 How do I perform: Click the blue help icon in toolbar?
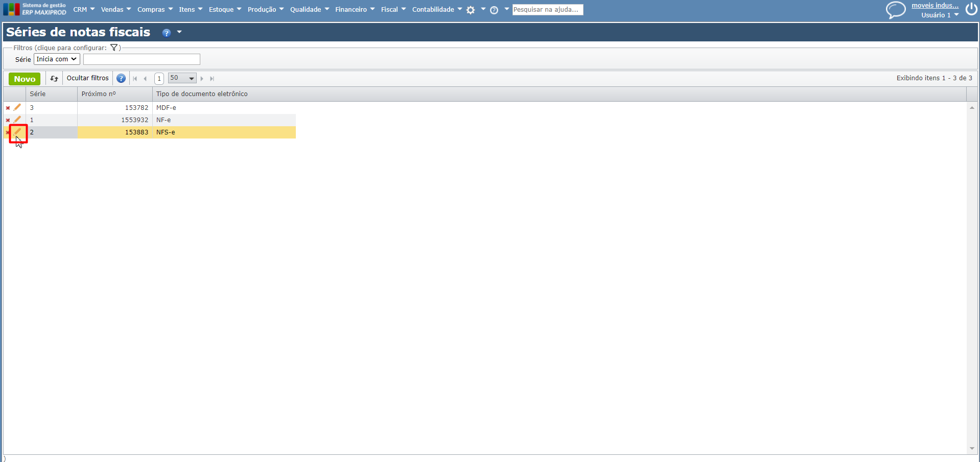121,78
